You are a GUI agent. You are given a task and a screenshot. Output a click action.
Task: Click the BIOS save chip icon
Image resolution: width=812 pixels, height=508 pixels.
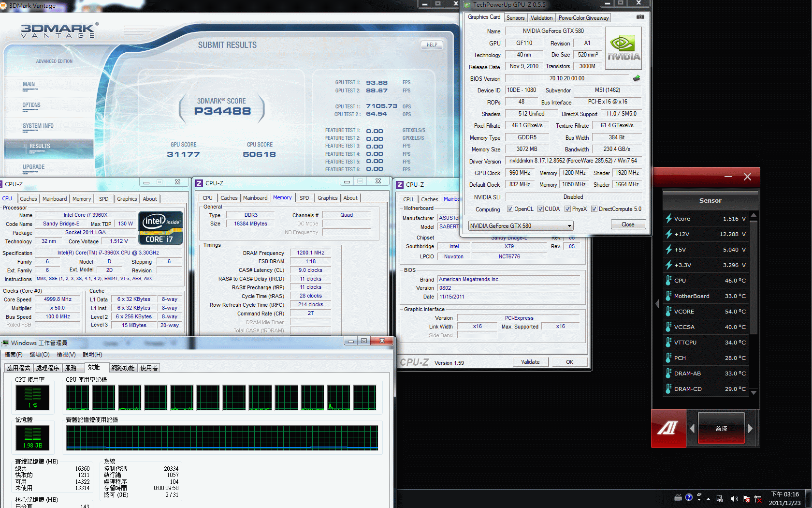(637, 78)
